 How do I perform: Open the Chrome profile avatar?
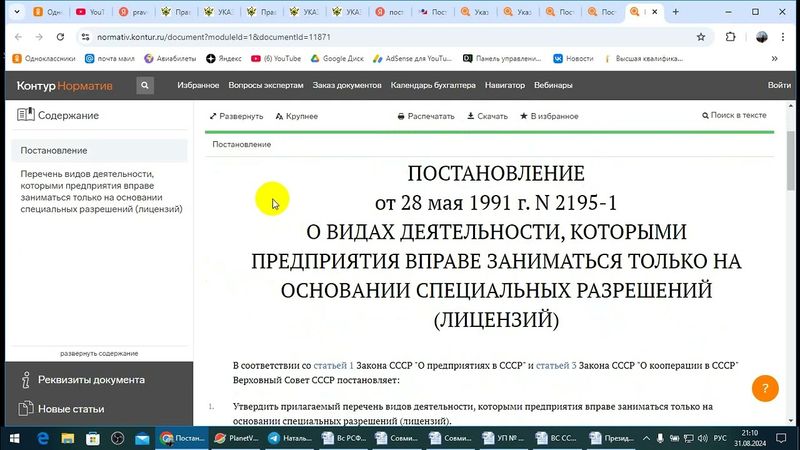[x=761, y=37]
